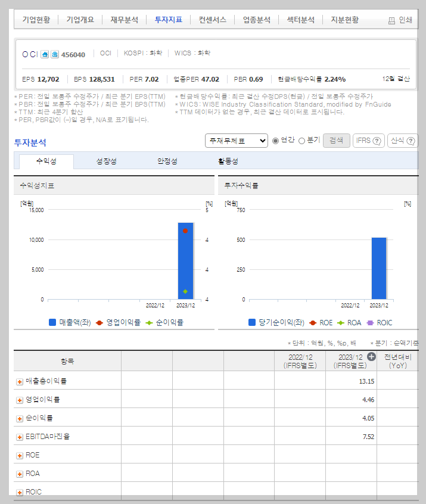Expand the 매출총이익률 row
The height and width of the screenshot is (504, 426).
[20, 381]
